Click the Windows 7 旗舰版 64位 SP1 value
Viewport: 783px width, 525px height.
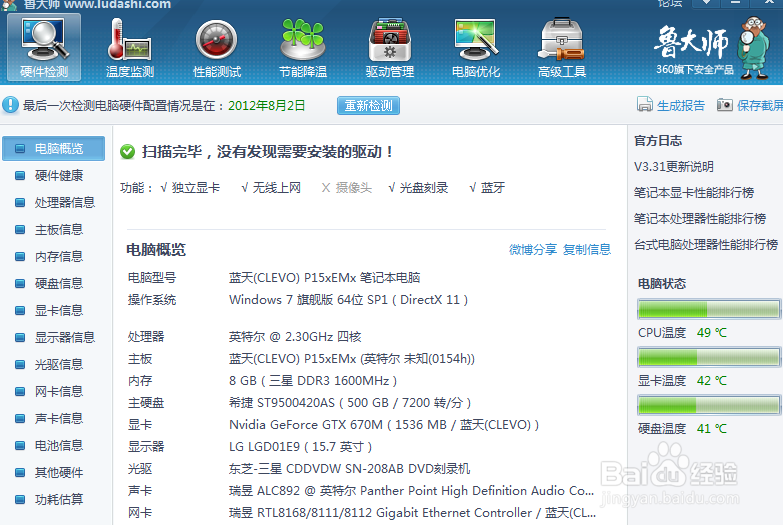[349, 300]
